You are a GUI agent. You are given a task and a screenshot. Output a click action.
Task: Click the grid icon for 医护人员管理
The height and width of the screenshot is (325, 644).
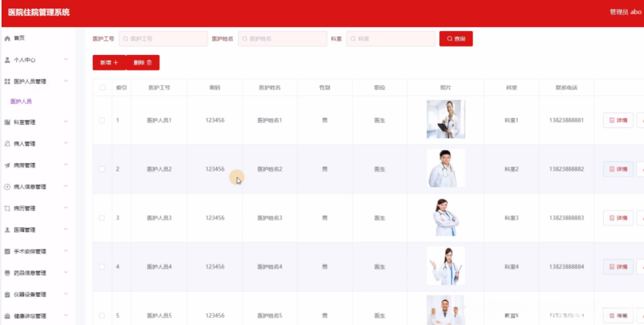pos(7,81)
